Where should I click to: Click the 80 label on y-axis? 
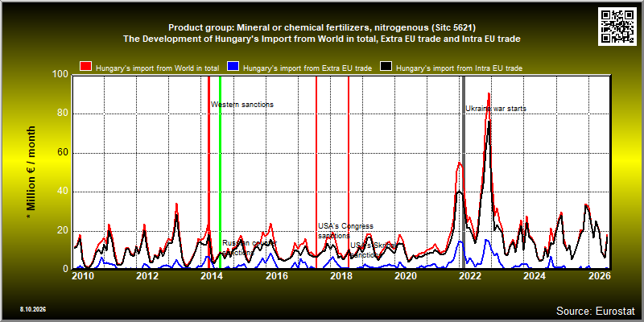pos(63,114)
